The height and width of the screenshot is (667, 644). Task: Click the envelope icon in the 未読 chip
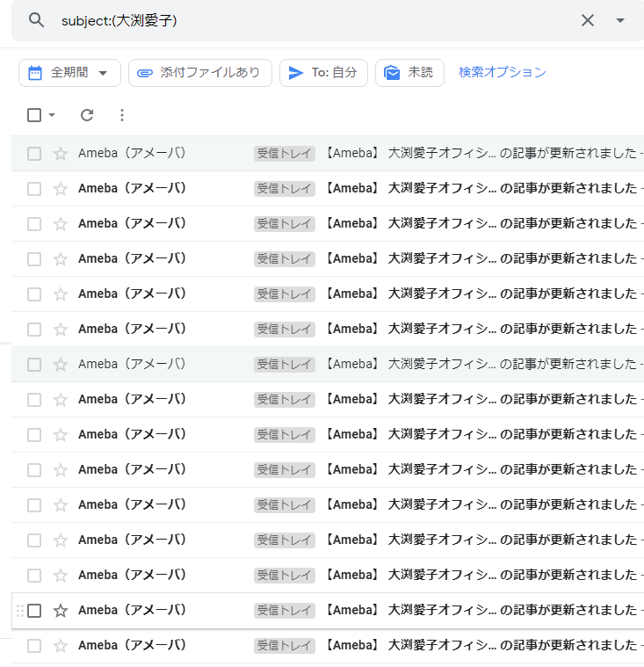(x=392, y=73)
